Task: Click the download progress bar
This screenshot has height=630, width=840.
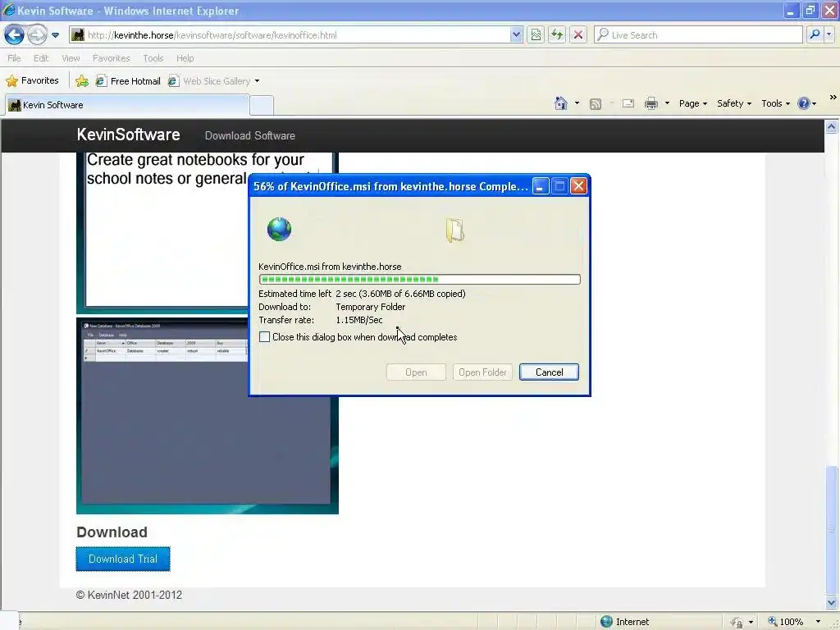Action: (419, 279)
